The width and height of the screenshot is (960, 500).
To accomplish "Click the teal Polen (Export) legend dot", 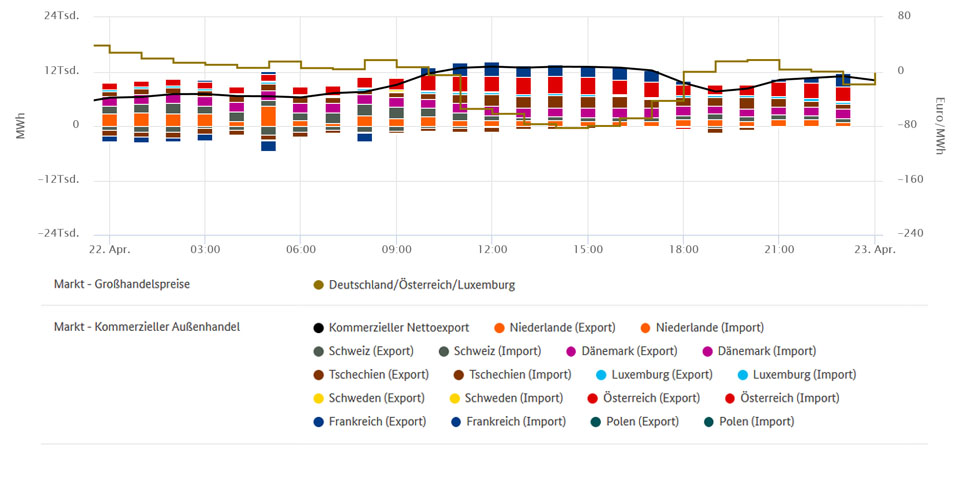I will click(596, 422).
